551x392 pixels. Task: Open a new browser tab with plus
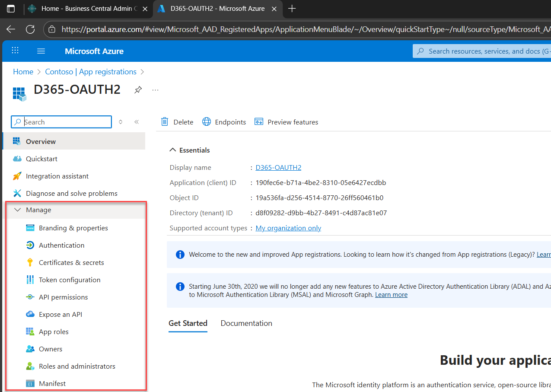pyautogui.click(x=292, y=9)
